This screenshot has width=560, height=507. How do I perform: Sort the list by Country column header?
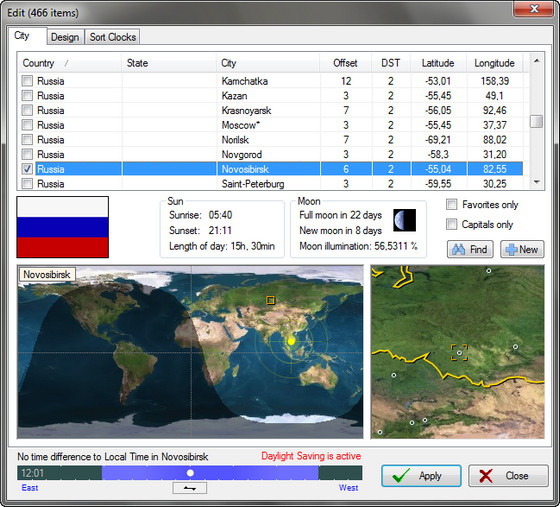(70, 63)
